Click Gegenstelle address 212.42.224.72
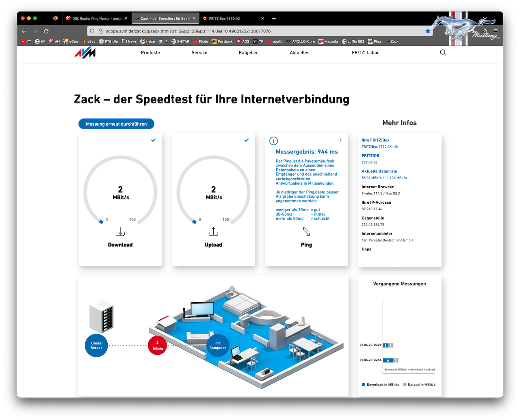The width and height of the screenshot is (520, 420). (x=373, y=224)
